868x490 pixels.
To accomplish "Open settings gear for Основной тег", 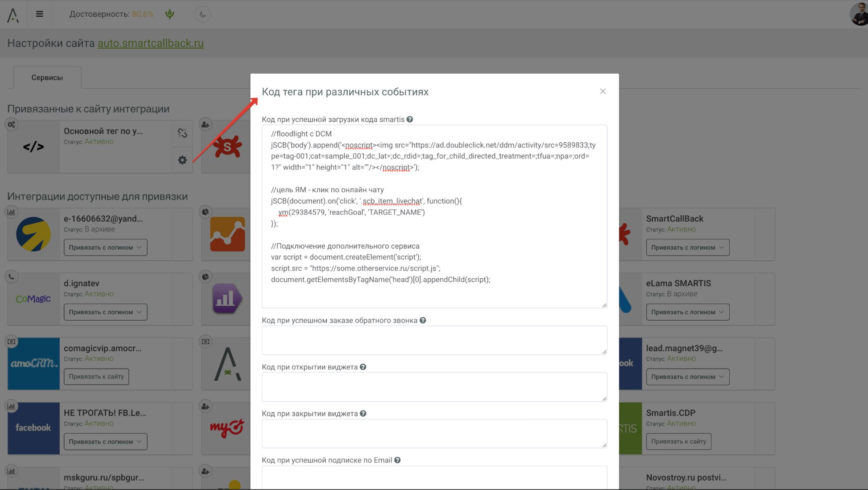I will (182, 160).
